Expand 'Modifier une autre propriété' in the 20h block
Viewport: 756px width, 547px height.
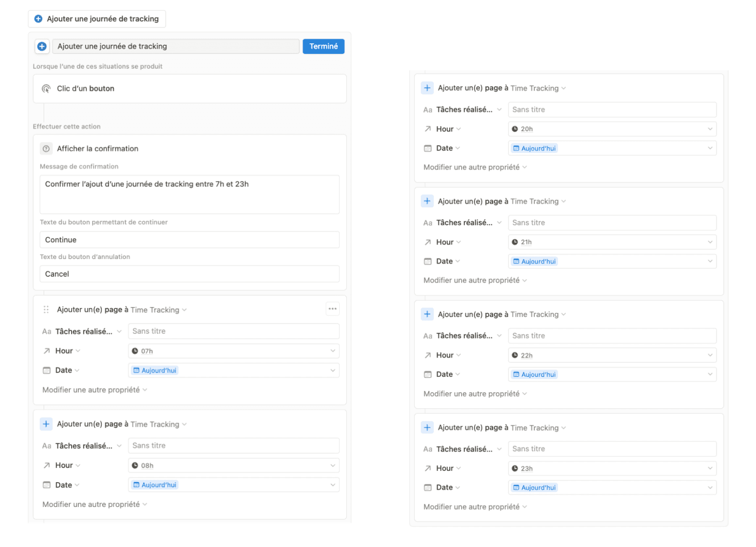[x=475, y=167]
